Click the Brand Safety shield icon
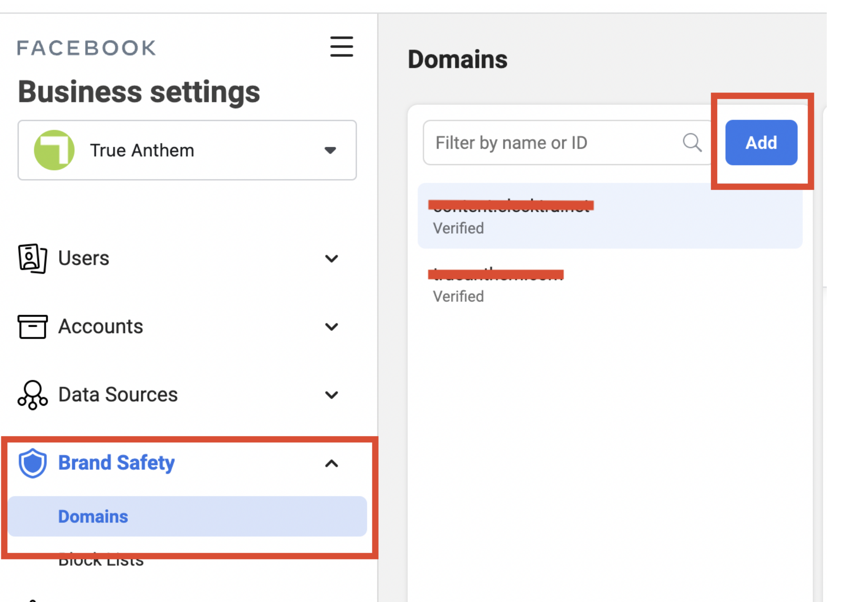Screen dimensions: 868x602 click(x=32, y=463)
